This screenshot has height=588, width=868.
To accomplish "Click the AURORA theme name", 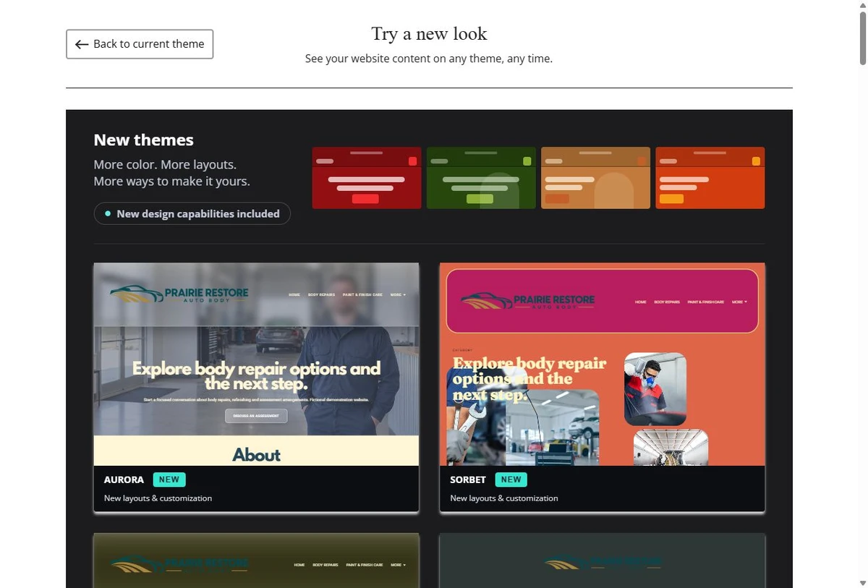I will click(x=124, y=480).
